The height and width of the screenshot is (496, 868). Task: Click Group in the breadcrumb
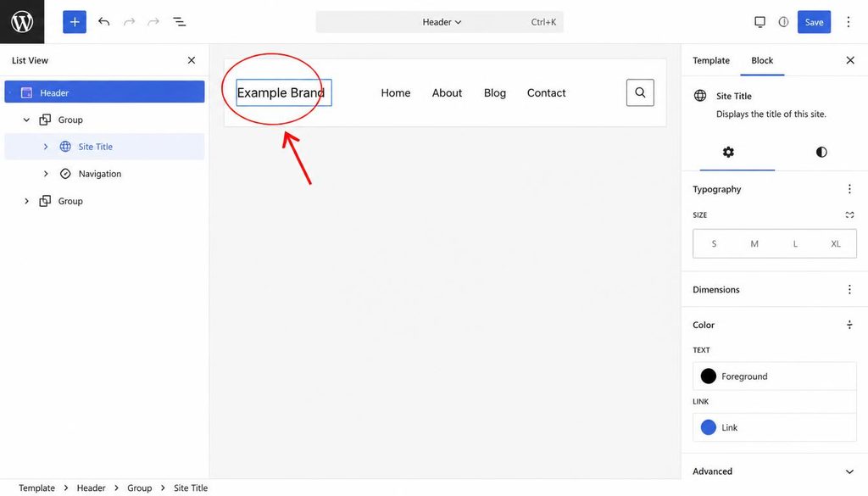(x=140, y=488)
